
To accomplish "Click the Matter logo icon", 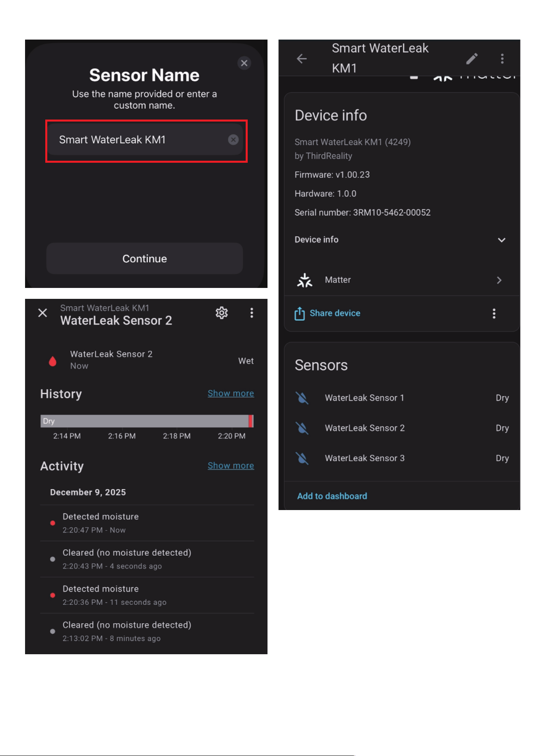I will (305, 280).
